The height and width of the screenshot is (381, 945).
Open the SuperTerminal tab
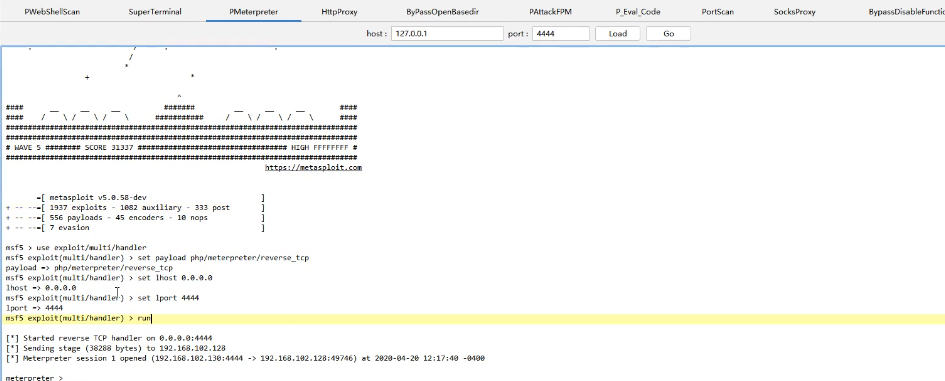155,11
